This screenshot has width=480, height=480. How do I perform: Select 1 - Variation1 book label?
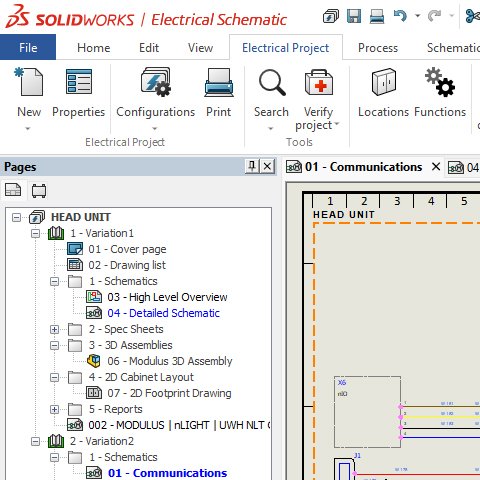(102, 233)
